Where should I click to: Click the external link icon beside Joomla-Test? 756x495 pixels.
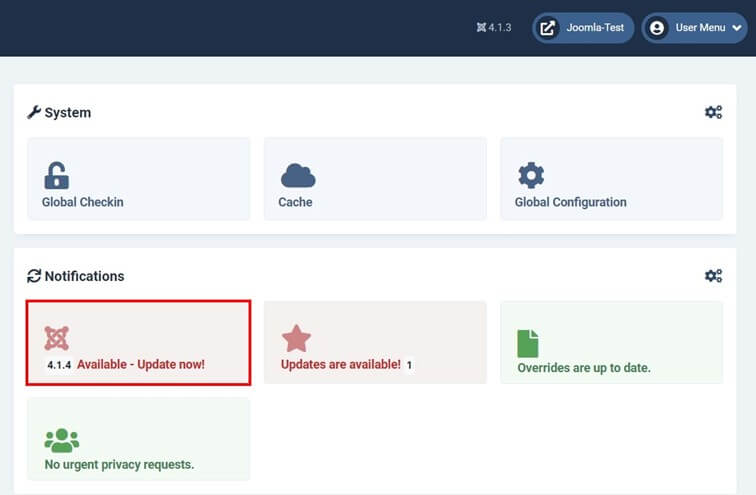(547, 28)
